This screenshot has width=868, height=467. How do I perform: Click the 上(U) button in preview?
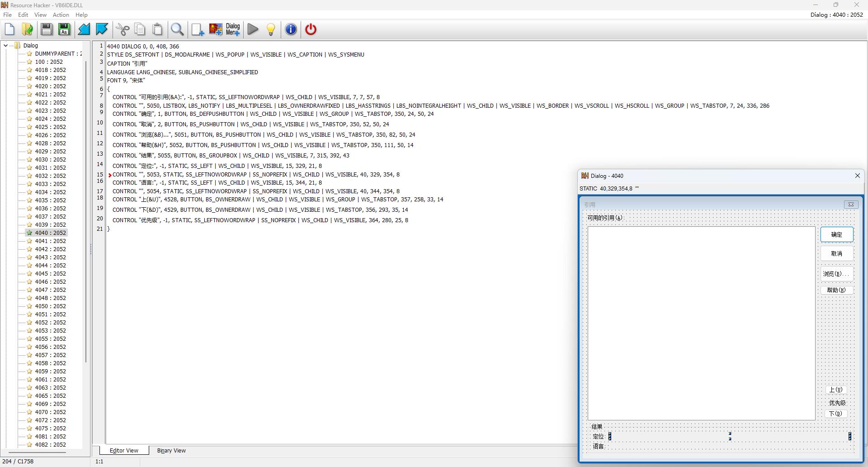[836, 390]
